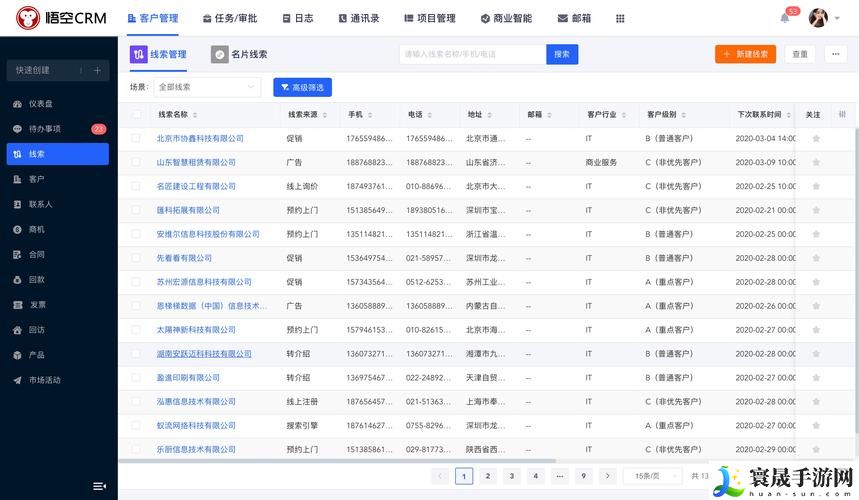Image resolution: width=859 pixels, height=500 pixels.
Task: Star the 太阳神新科技有限公司 lead
Action: point(816,330)
